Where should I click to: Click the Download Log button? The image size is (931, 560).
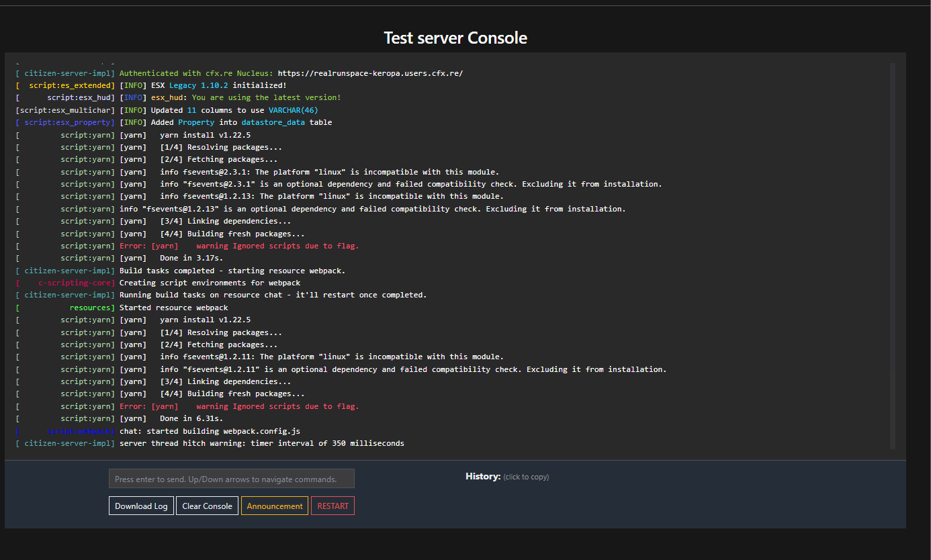[141, 506]
